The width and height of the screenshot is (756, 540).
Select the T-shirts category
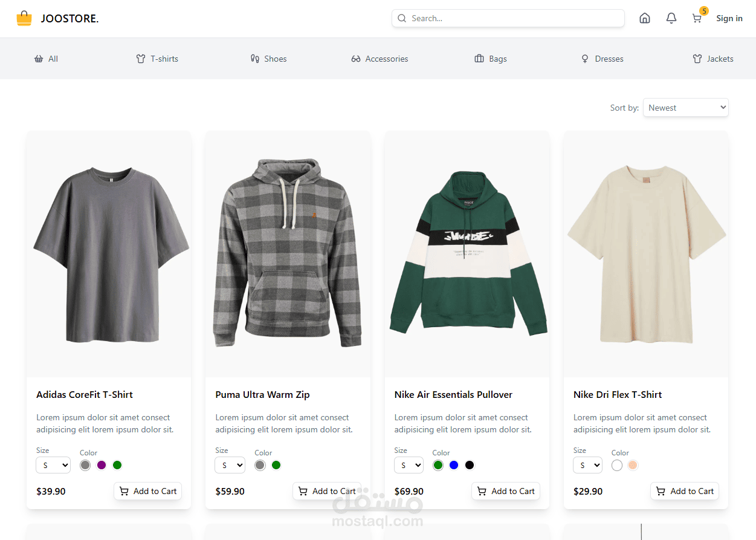(x=157, y=59)
